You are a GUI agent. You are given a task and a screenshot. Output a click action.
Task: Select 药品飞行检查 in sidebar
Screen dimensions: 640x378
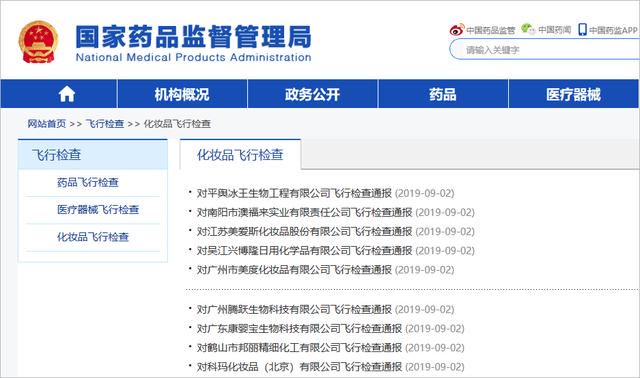(88, 182)
